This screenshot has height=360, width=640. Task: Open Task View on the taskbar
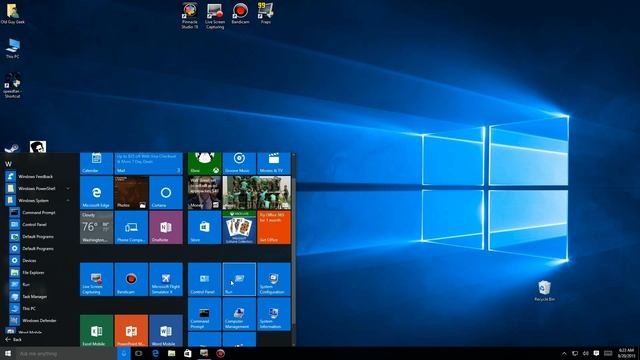pyautogui.click(x=139, y=353)
